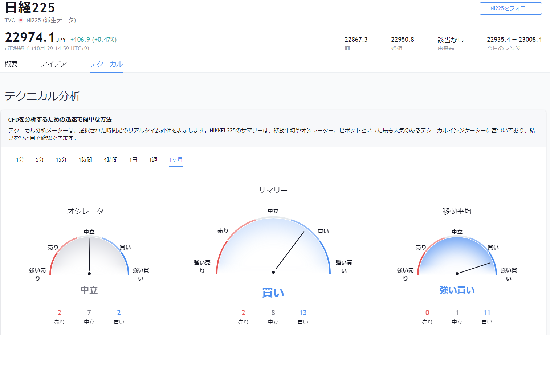Click the 移動平均 gauge title
This screenshot has width=550, height=392.
point(457,211)
